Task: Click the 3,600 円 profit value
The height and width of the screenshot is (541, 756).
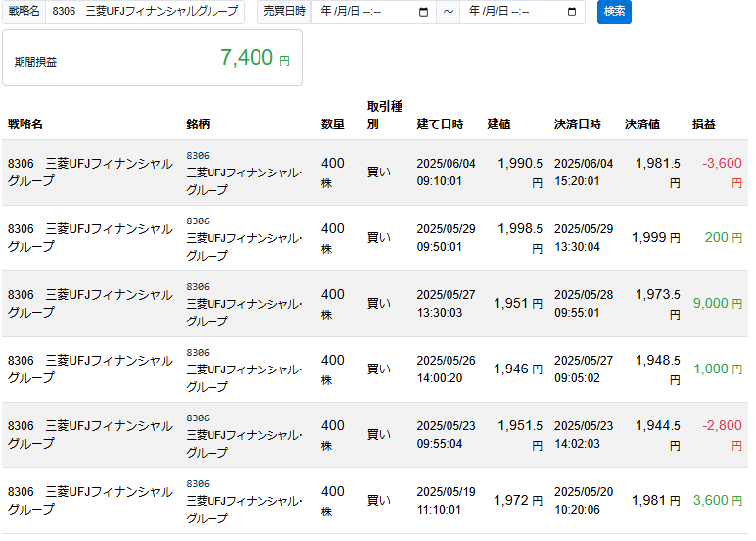Action: [718, 500]
